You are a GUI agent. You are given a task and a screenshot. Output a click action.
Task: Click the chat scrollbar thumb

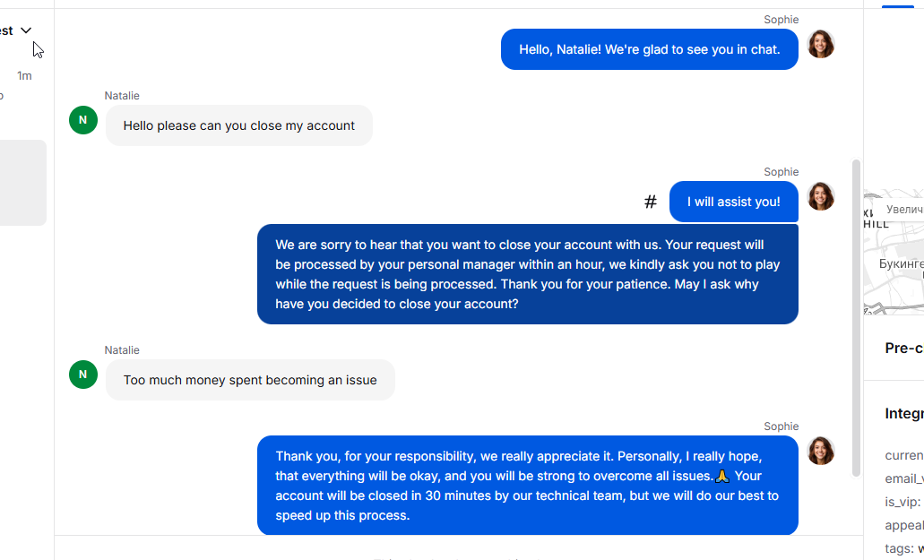click(856, 318)
